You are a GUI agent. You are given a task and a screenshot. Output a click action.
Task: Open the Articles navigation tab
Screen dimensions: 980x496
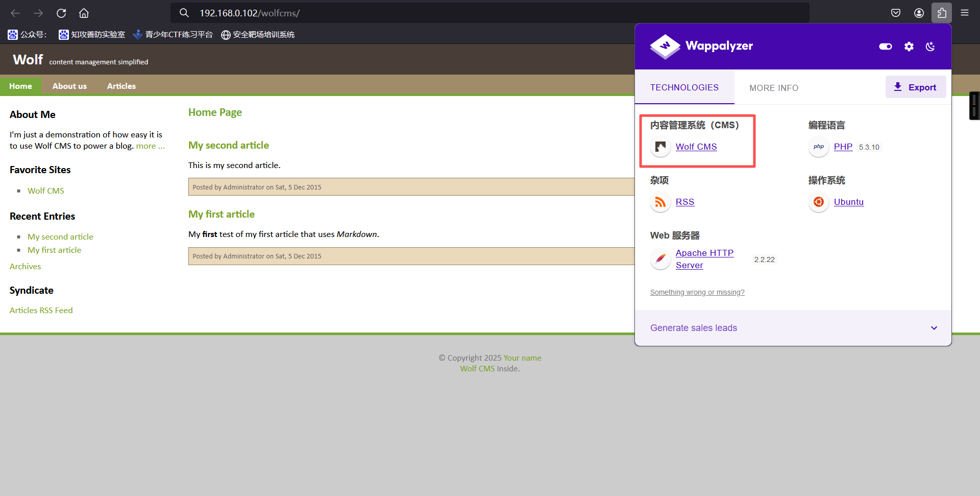point(121,86)
